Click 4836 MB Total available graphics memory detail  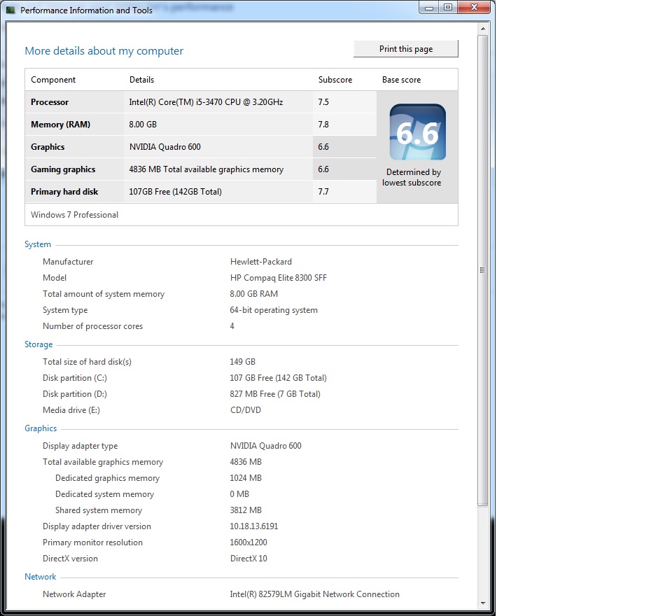pyautogui.click(x=206, y=169)
